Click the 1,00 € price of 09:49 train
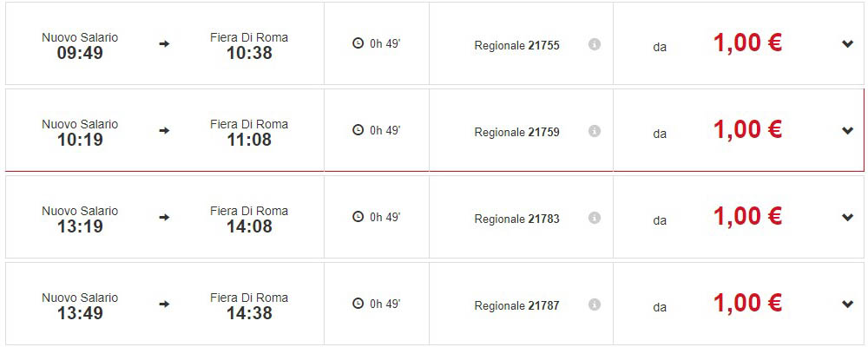Viewport: 868px width, 347px height. click(747, 43)
